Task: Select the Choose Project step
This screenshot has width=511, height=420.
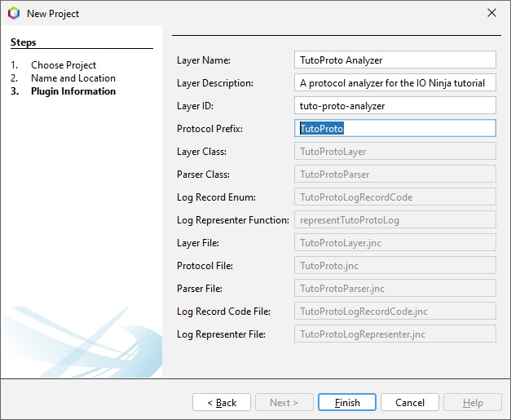Action: (x=64, y=65)
